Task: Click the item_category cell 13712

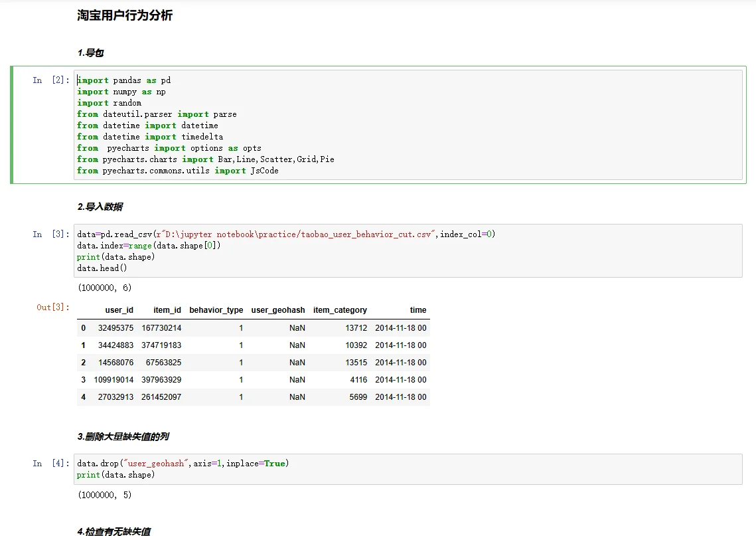Action: point(356,328)
